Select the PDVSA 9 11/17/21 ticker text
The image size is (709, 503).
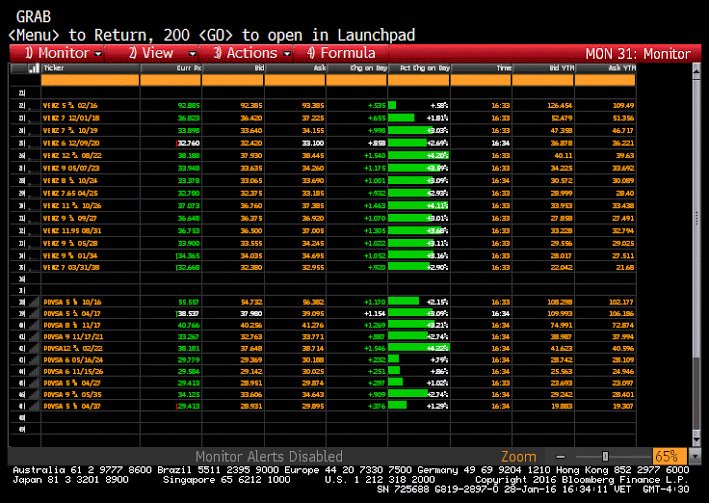click(x=73, y=337)
